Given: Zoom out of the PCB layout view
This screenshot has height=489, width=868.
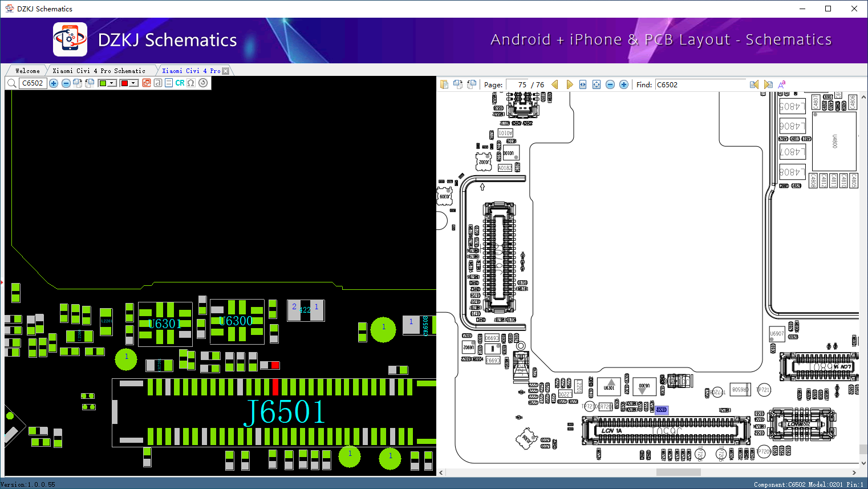Looking at the screenshot, I should point(66,83).
